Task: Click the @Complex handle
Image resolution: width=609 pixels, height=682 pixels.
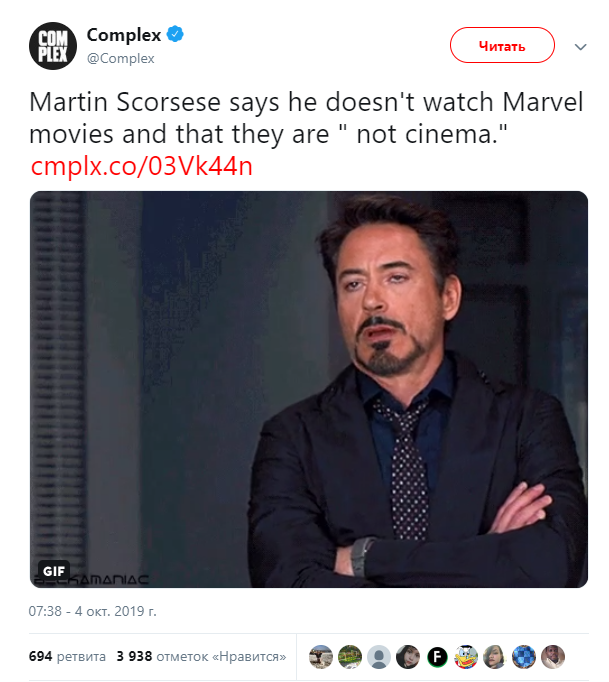Action: [x=120, y=58]
